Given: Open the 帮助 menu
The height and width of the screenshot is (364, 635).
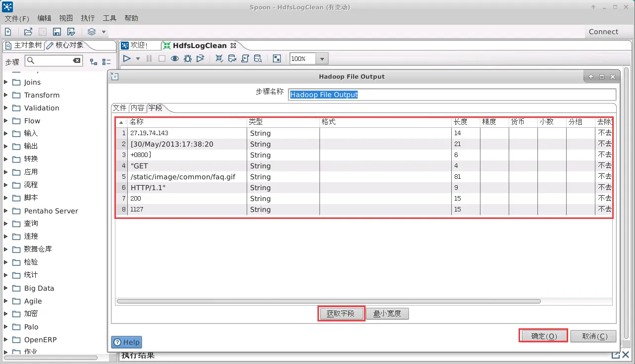Looking at the screenshot, I should pyautogui.click(x=131, y=18).
